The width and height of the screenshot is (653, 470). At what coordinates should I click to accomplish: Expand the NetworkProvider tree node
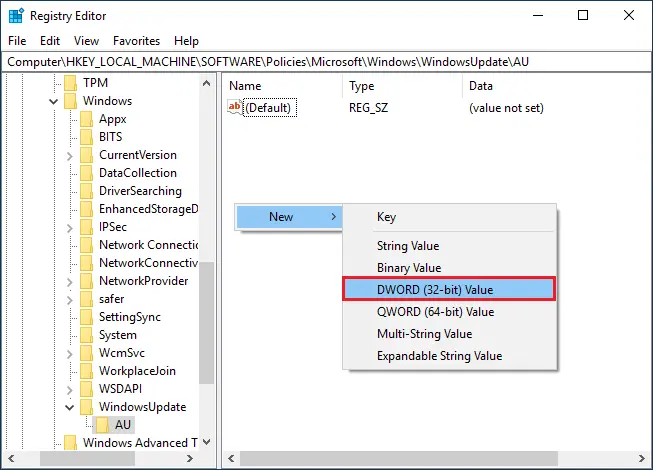70,281
